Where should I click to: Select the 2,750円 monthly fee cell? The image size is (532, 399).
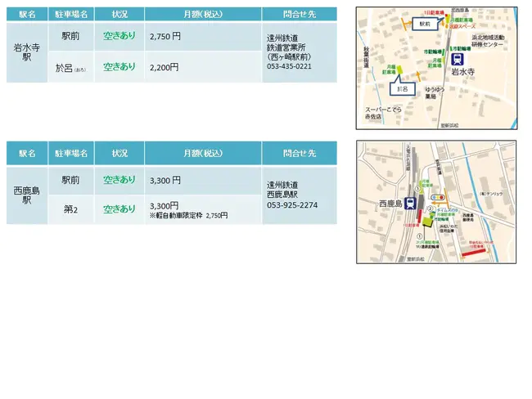203,36
